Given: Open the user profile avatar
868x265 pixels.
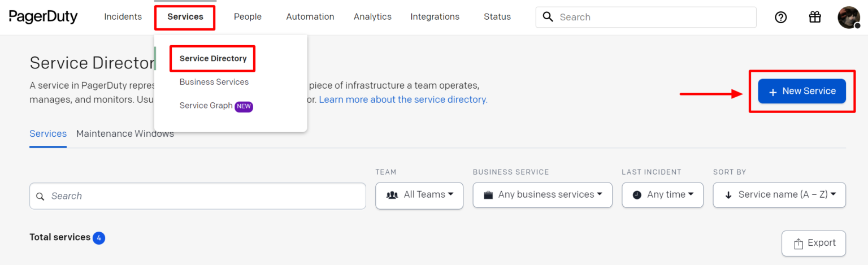Looking at the screenshot, I should (848, 17).
